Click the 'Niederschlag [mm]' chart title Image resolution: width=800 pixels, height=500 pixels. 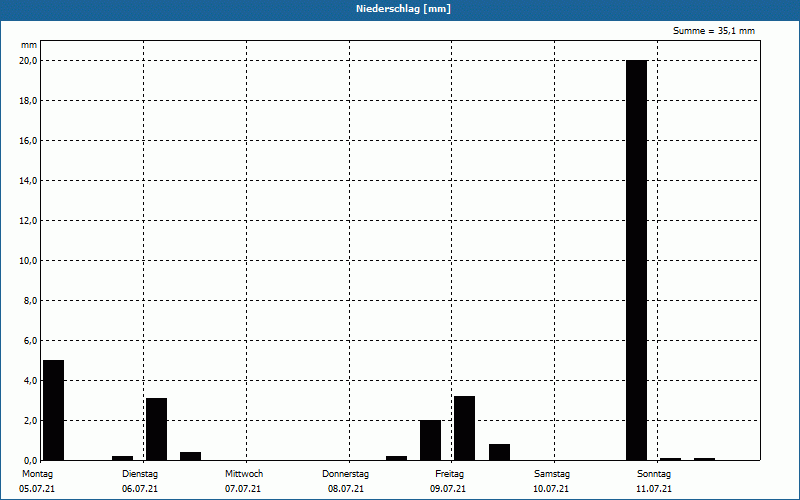[403, 9]
